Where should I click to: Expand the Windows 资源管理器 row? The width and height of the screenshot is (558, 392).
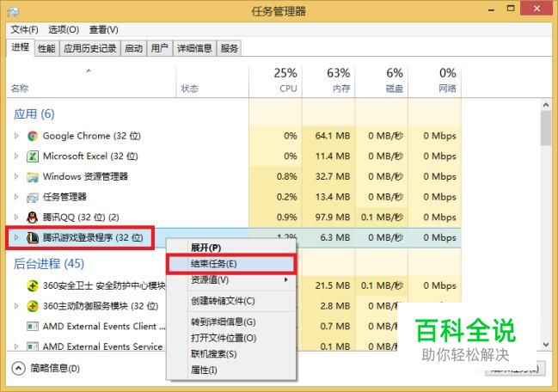pyautogui.click(x=16, y=176)
